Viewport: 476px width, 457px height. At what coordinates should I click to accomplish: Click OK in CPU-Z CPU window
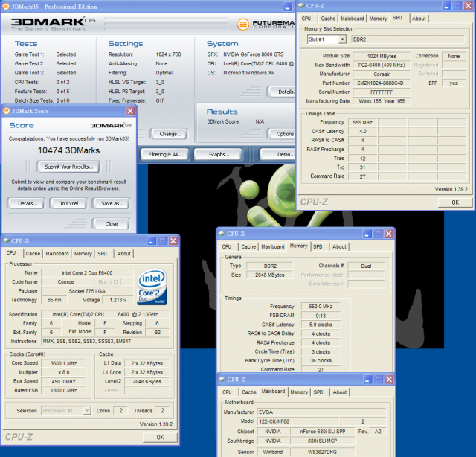pyautogui.click(x=160, y=437)
